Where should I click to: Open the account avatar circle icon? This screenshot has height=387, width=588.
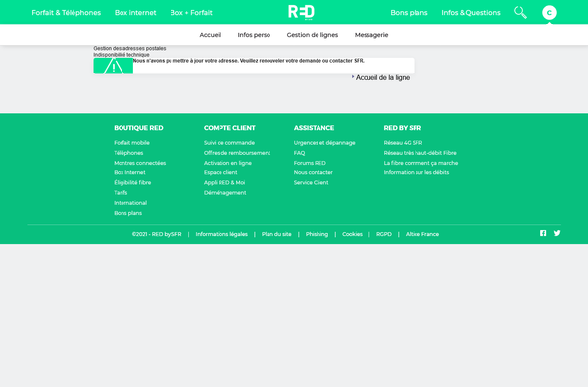click(549, 13)
